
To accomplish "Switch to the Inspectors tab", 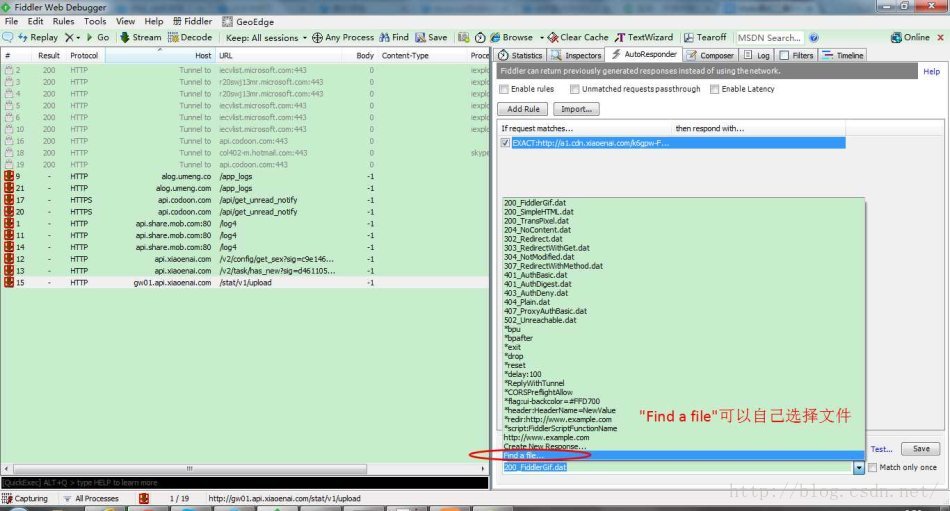I will (576, 55).
